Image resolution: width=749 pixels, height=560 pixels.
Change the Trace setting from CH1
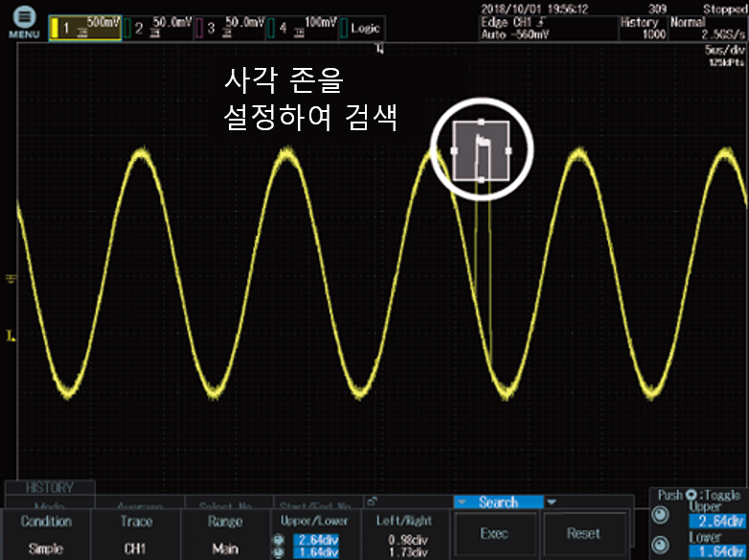click(x=136, y=534)
